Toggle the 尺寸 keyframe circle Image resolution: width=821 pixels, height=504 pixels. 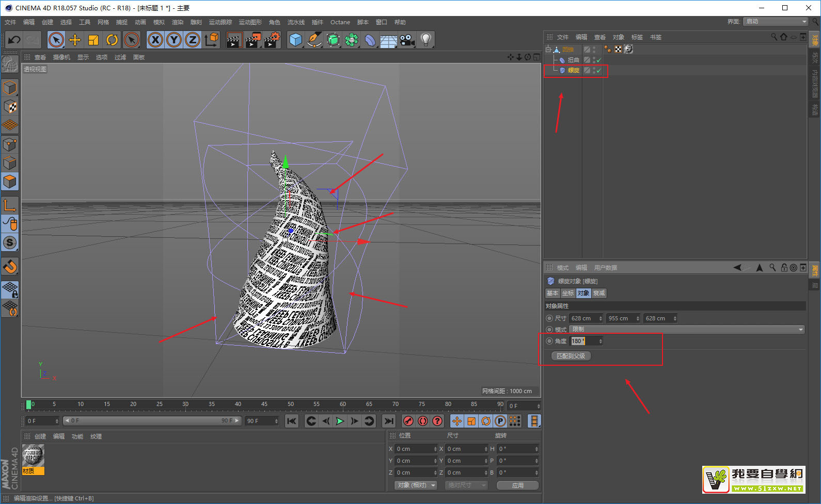(549, 318)
